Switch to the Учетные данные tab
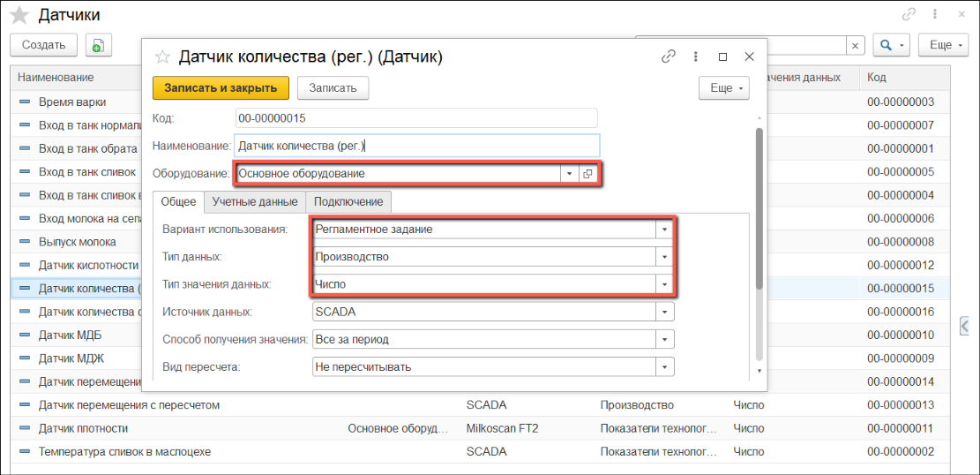Screen dimensions: 980x475 coord(254,202)
